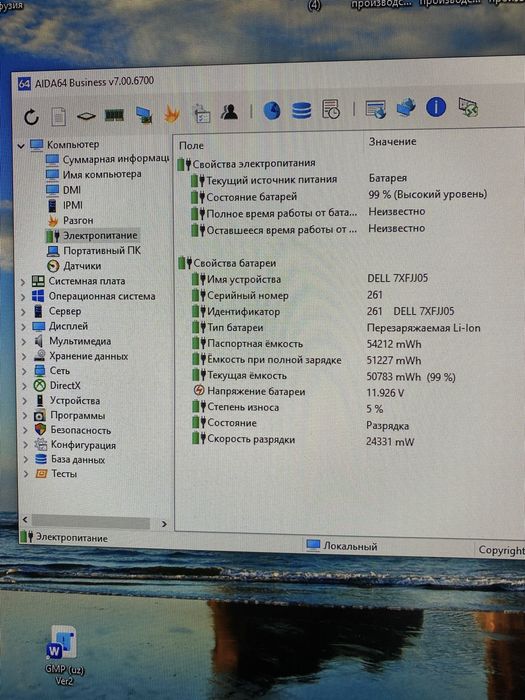The height and width of the screenshot is (700, 525).
Task: Select Тесты in the tree
Action: click(x=57, y=474)
